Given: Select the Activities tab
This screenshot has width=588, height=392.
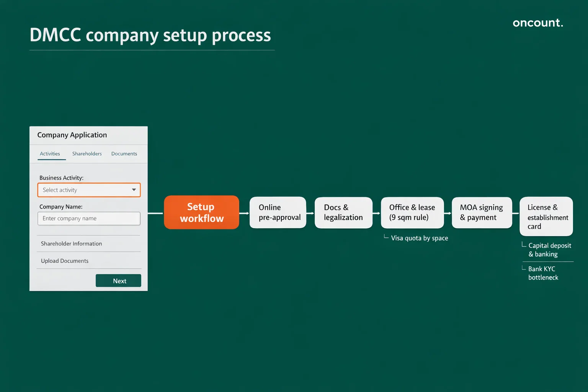Looking at the screenshot, I should 50,154.
